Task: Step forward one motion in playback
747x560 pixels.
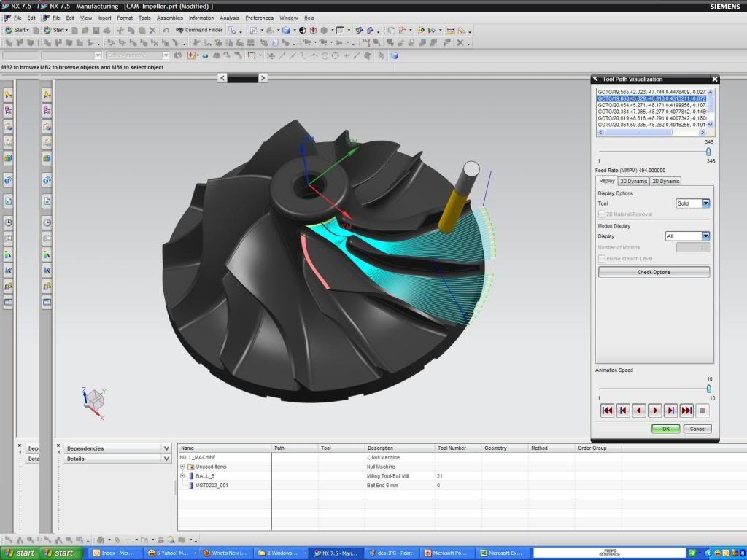Action: point(671,411)
